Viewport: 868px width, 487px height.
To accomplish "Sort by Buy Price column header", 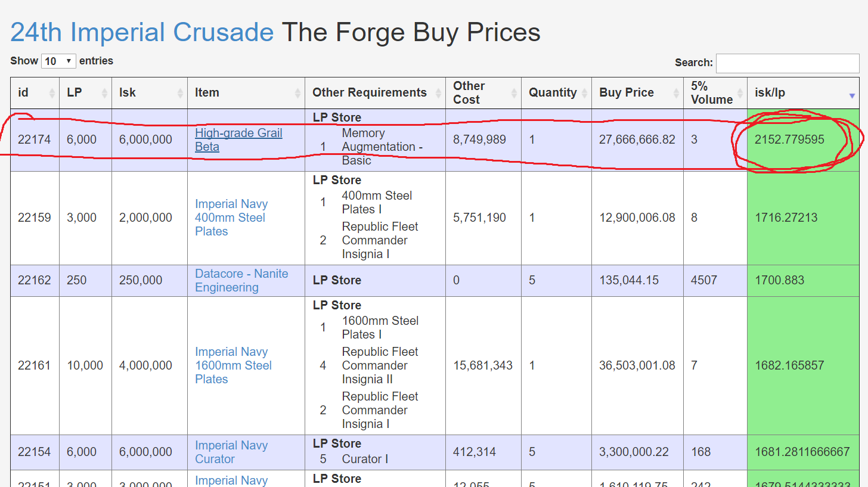I will (x=637, y=92).
